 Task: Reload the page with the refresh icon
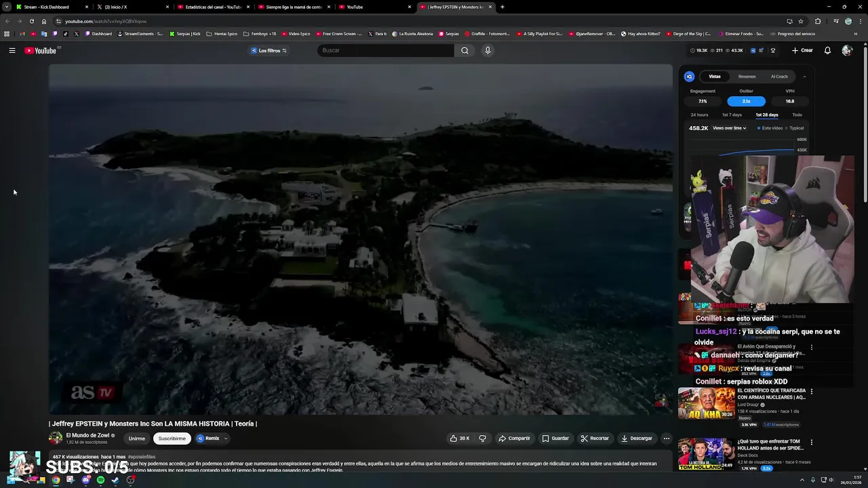click(x=31, y=21)
